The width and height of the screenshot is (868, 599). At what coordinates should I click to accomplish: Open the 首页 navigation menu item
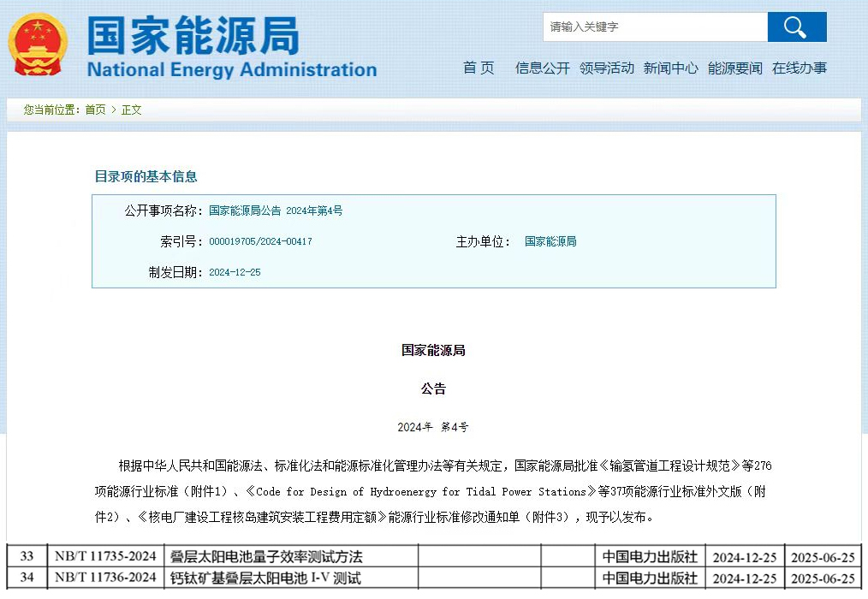(479, 68)
